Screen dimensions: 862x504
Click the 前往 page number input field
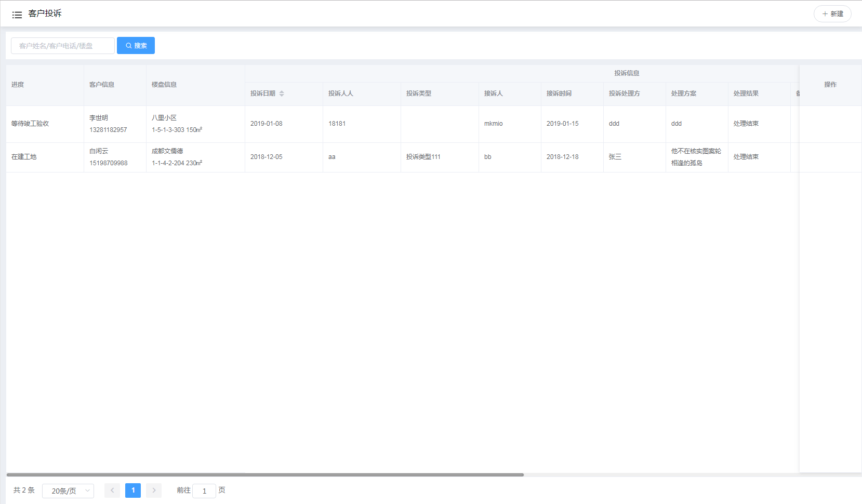(204, 491)
